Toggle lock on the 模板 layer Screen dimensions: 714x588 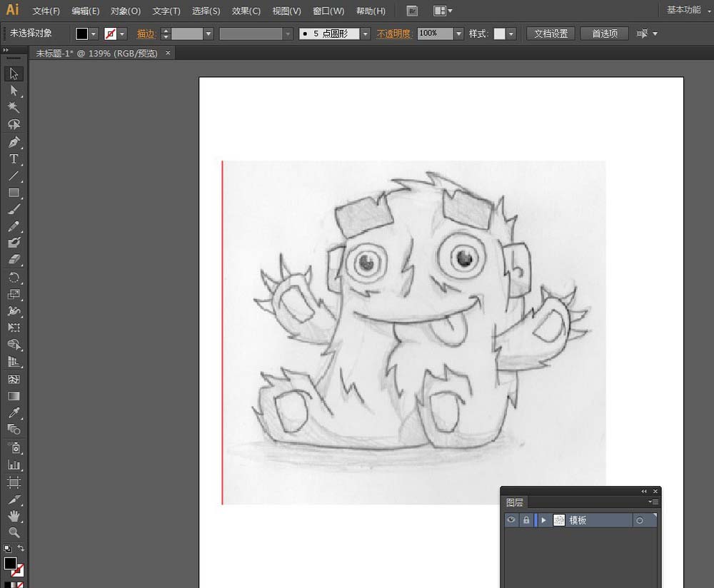[526, 519]
